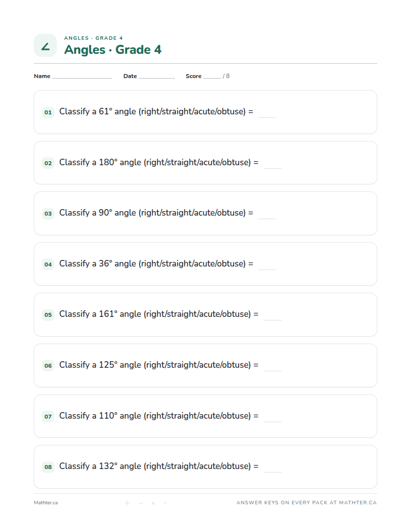Click the answer blank for the 61° angle
Image resolution: width=411 pixels, height=532 pixels.
[267, 117]
